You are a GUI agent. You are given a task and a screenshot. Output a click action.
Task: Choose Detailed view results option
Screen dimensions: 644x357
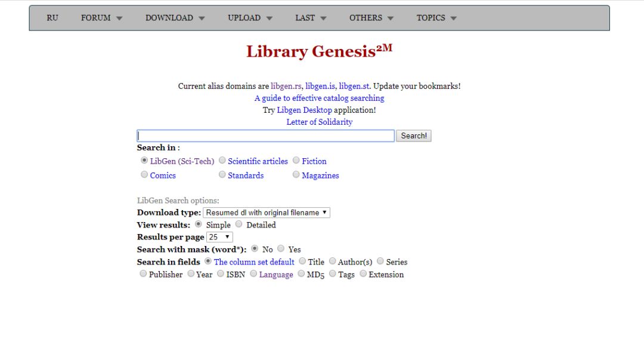click(x=239, y=224)
